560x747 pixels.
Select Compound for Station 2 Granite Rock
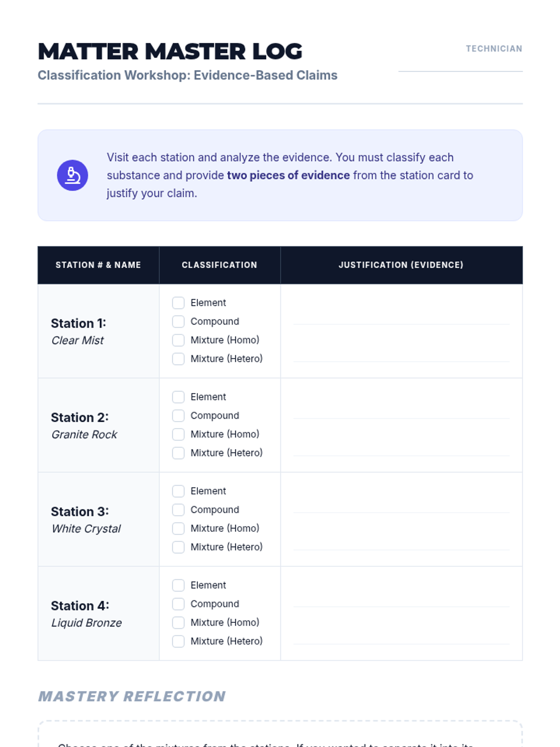(x=178, y=416)
